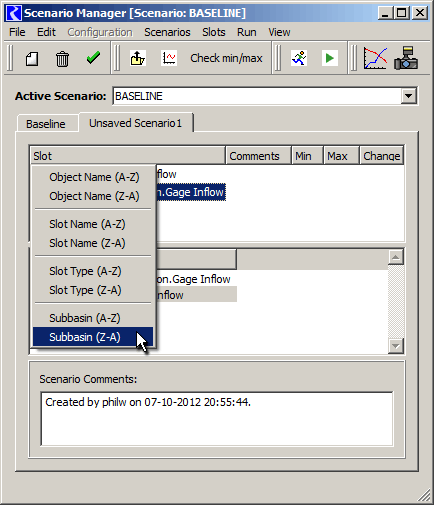Viewport: 434px width, 505px height.
Task: Click the green play run button
Action: [329, 58]
